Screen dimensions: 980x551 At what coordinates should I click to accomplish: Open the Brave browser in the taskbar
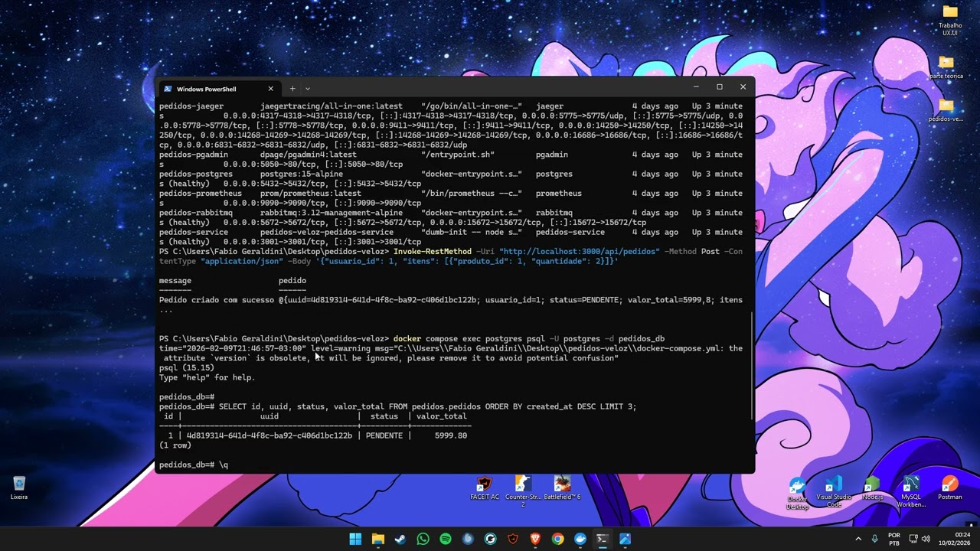click(x=535, y=539)
